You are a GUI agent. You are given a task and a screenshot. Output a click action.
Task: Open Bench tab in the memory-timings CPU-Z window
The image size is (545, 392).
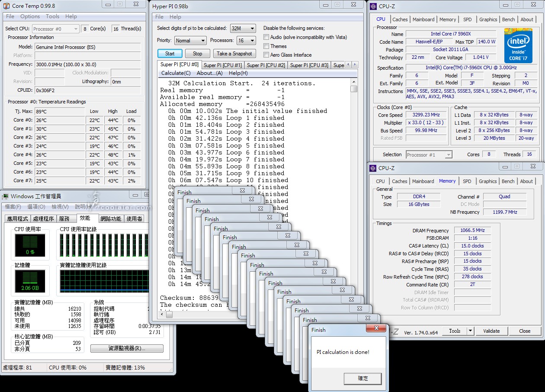click(x=508, y=181)
